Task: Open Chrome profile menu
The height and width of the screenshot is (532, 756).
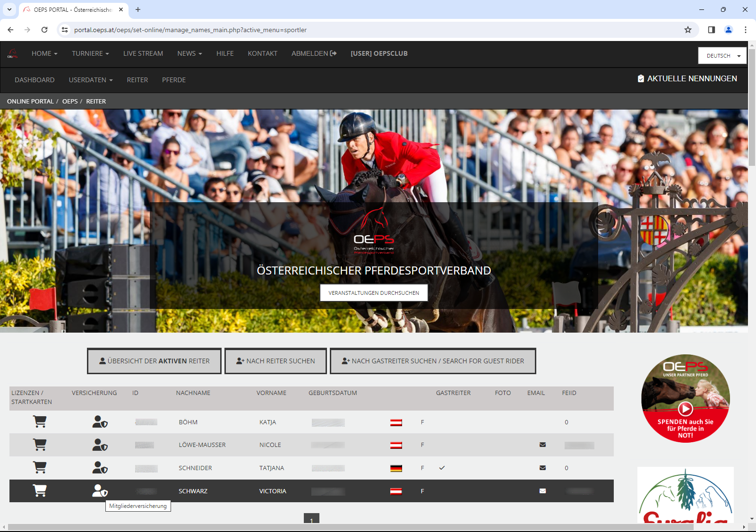Action: [x=729, y=30]
